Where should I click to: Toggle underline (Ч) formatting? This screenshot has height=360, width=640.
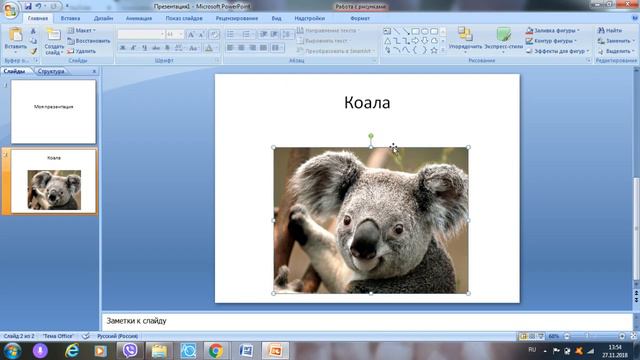coord(144,48)
